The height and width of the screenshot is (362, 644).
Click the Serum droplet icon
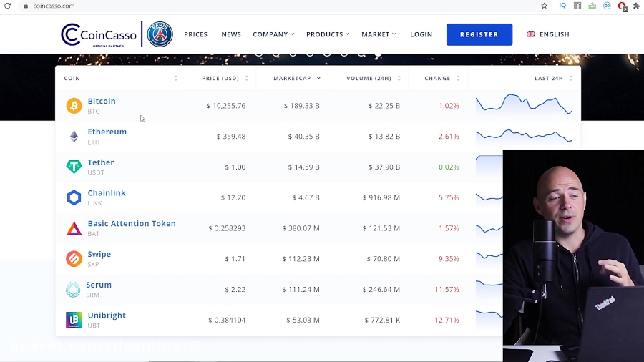pyautogui.click(x=73, y=289)
